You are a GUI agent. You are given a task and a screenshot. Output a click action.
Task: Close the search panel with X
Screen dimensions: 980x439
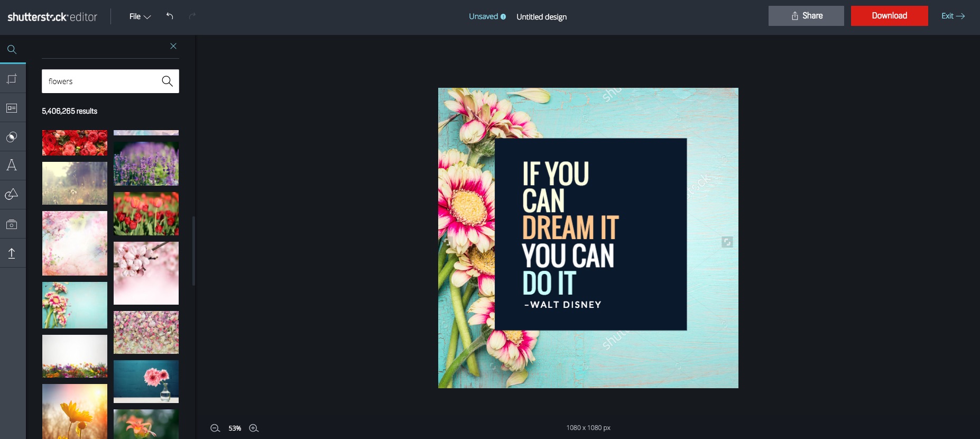[x=173, y=46]
